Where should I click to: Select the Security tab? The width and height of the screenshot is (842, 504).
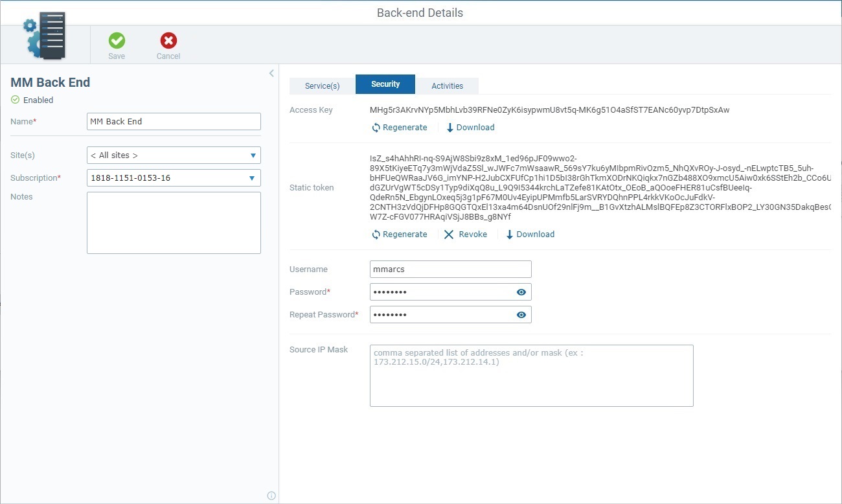pos(385,84)
